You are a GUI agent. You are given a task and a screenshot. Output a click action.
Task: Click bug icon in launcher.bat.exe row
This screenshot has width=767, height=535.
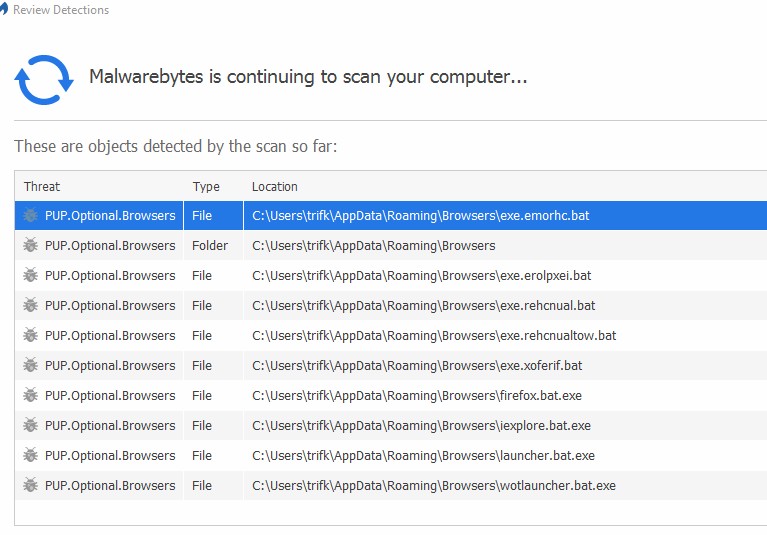tap(30, 455)
